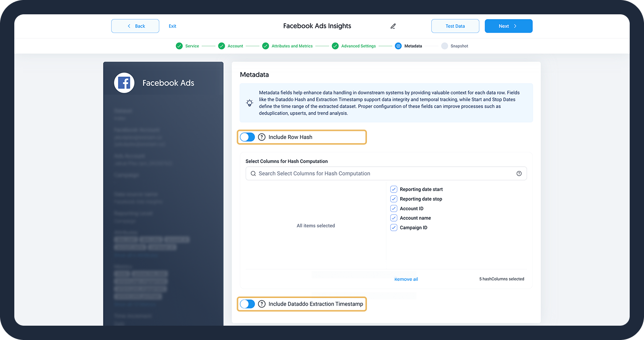This screenshot has width=644, height=340.
Task: Click the magnifier icon in the search box
Action: pos(253,173)
